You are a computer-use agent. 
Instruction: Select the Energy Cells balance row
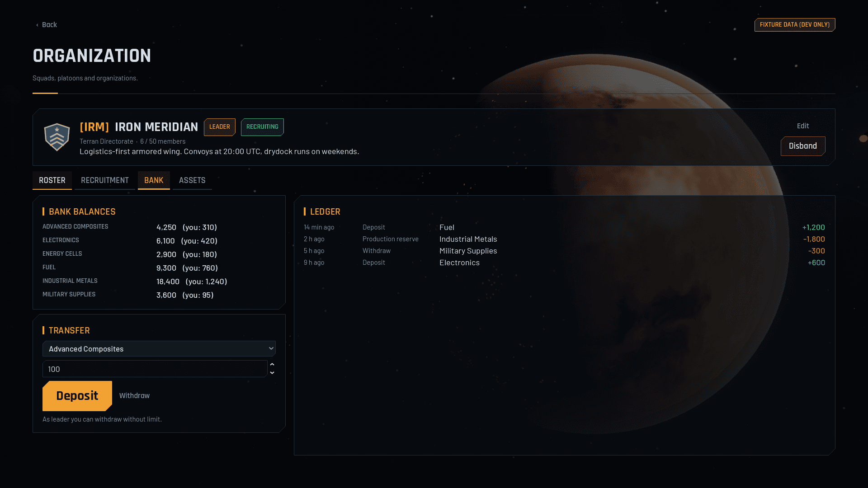click(159, 254)
